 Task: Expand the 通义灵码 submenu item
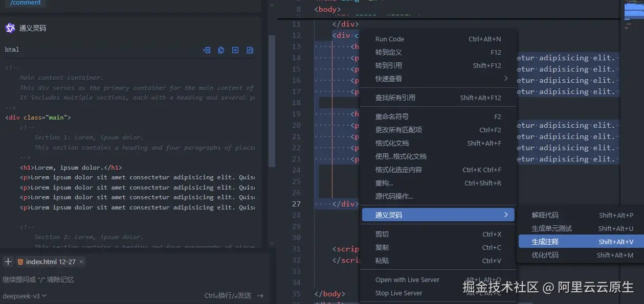coord(438,215)
